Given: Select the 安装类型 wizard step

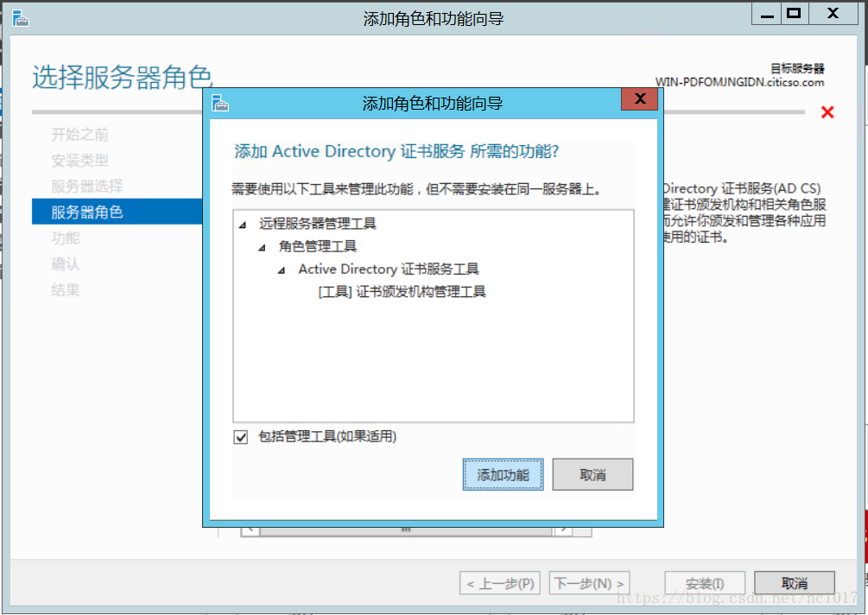Looking at the screenshot, I should pyautogui.click(x=79, y=161).
